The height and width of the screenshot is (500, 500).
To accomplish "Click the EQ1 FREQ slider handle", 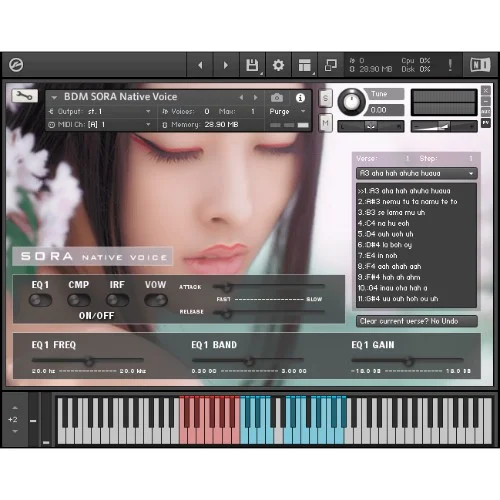I will [x=89, y=361].
